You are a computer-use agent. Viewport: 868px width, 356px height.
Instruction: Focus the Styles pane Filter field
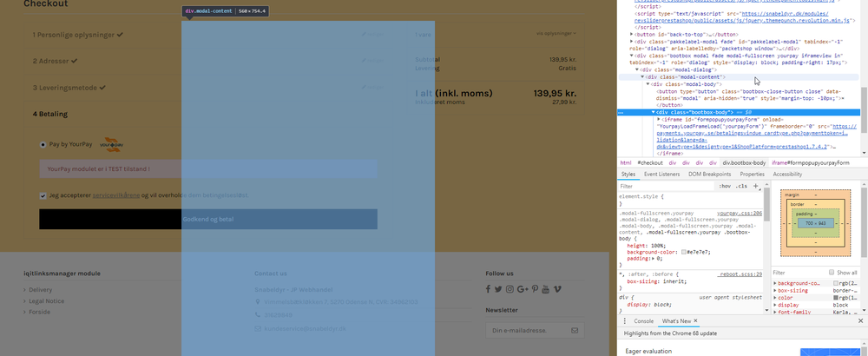[x=666, y=186]
